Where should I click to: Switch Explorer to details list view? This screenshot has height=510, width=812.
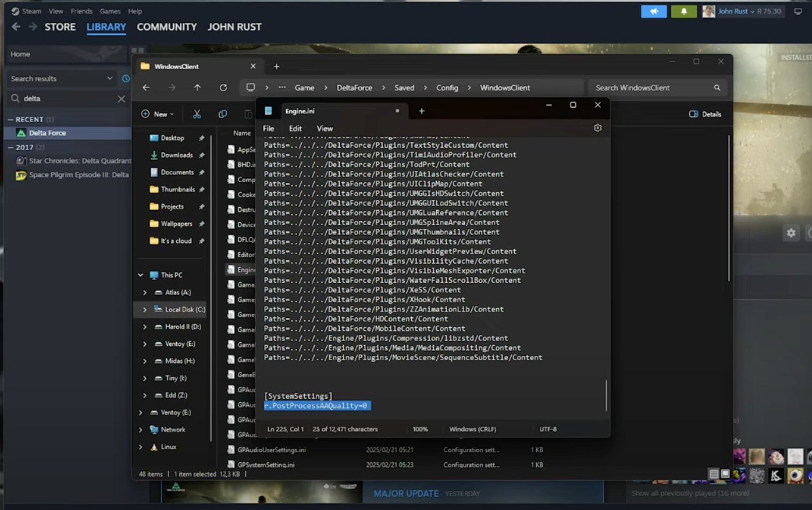[x=714, y=474]
